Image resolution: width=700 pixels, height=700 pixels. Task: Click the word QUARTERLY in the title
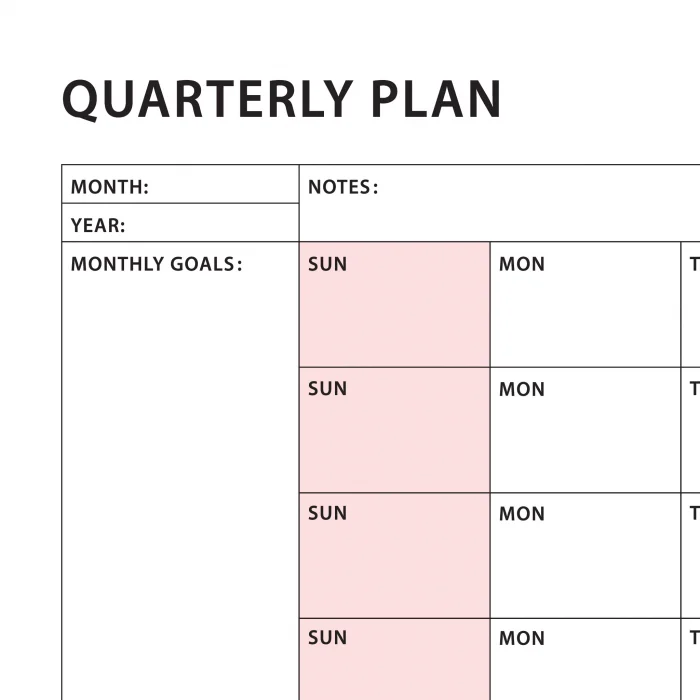[x=207, y=99]
